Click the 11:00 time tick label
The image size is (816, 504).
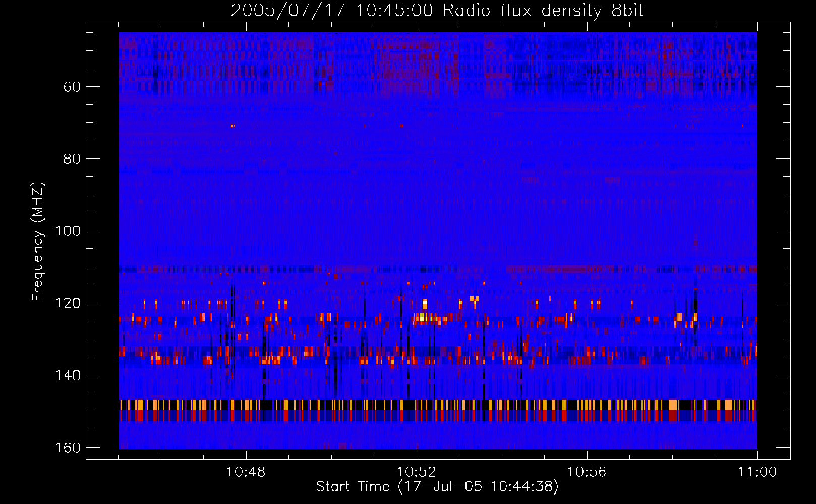(x=757, y=472)
